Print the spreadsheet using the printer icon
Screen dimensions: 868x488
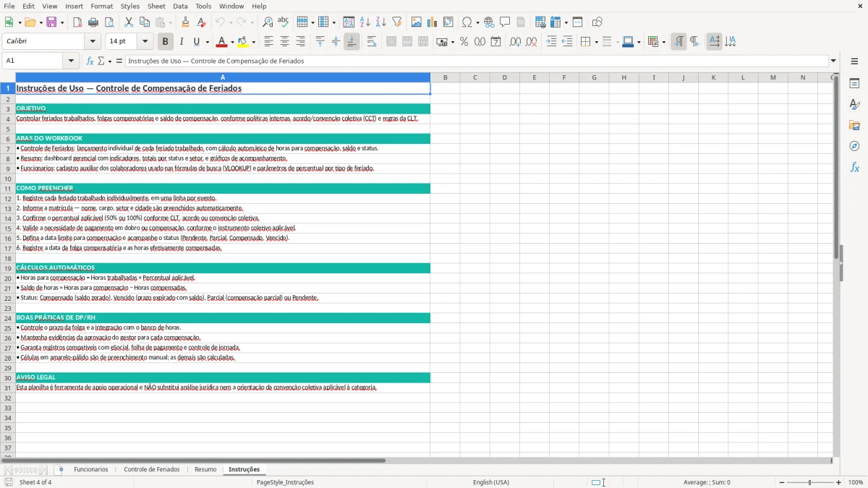point(93,22)
